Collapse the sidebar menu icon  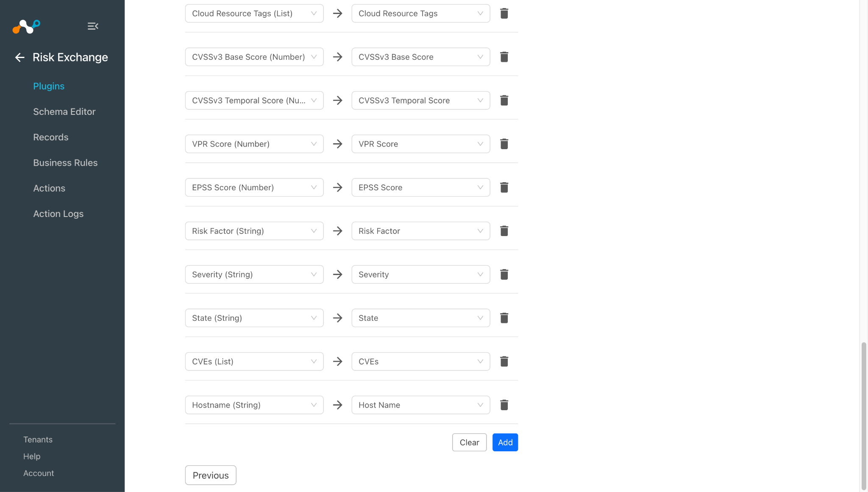pos(93,26)
